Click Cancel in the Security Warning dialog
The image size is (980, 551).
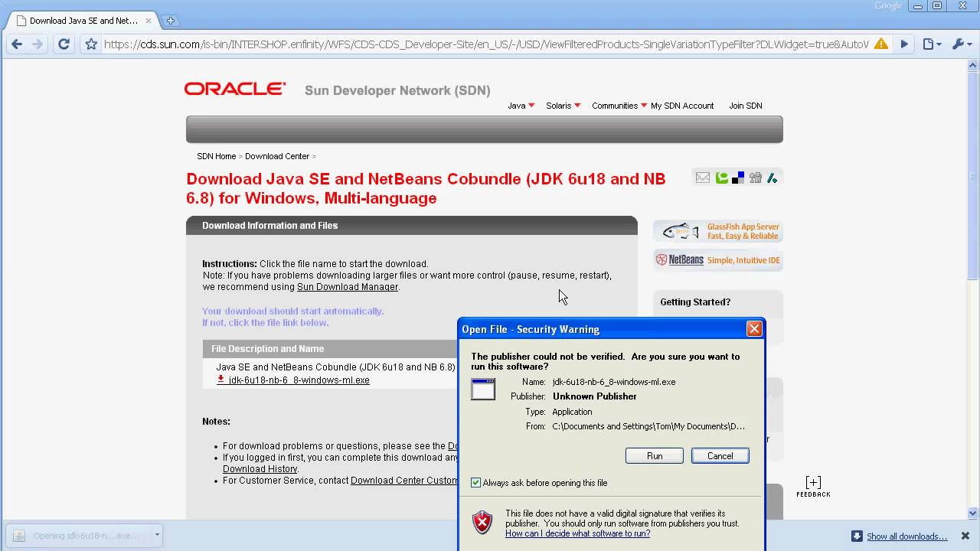pyautogui.click(x=720, y=456)
